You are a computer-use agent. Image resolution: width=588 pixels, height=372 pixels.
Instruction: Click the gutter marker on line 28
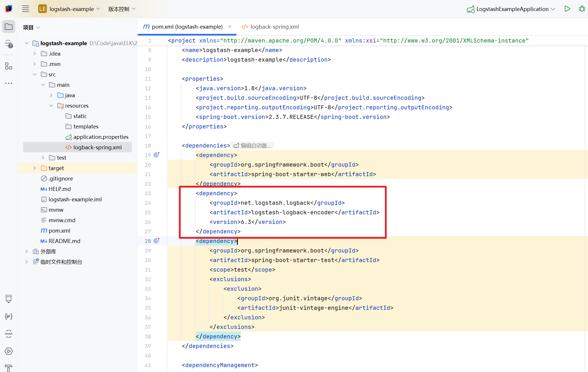pos(157,241)
